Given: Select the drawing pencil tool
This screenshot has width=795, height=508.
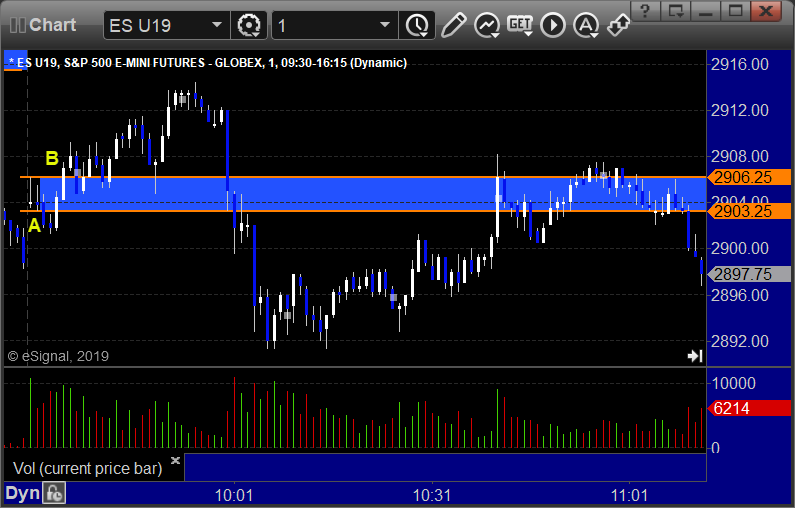Looking at the screenshot, I should click(x=453, y=25).
